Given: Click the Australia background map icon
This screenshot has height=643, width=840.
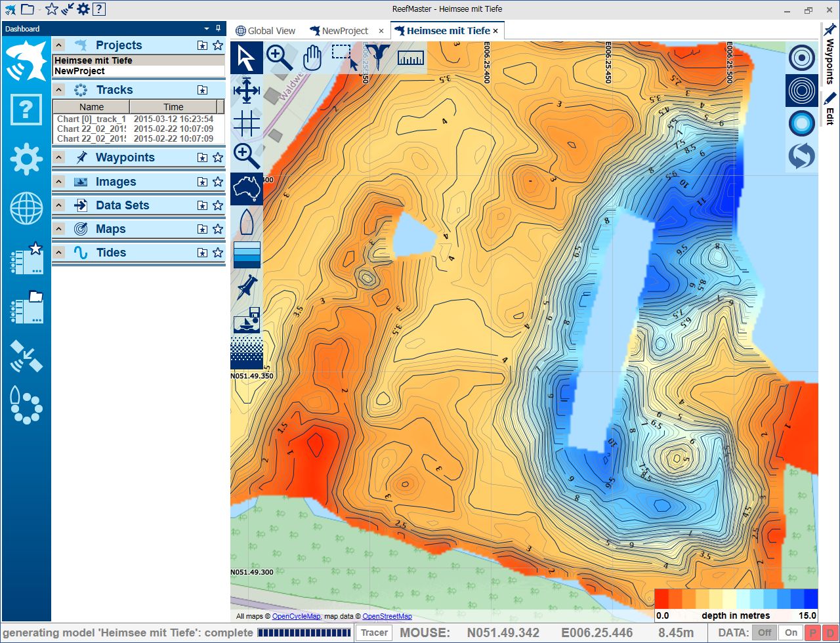Looking at the screenshot, I should (x=247, y=190).
